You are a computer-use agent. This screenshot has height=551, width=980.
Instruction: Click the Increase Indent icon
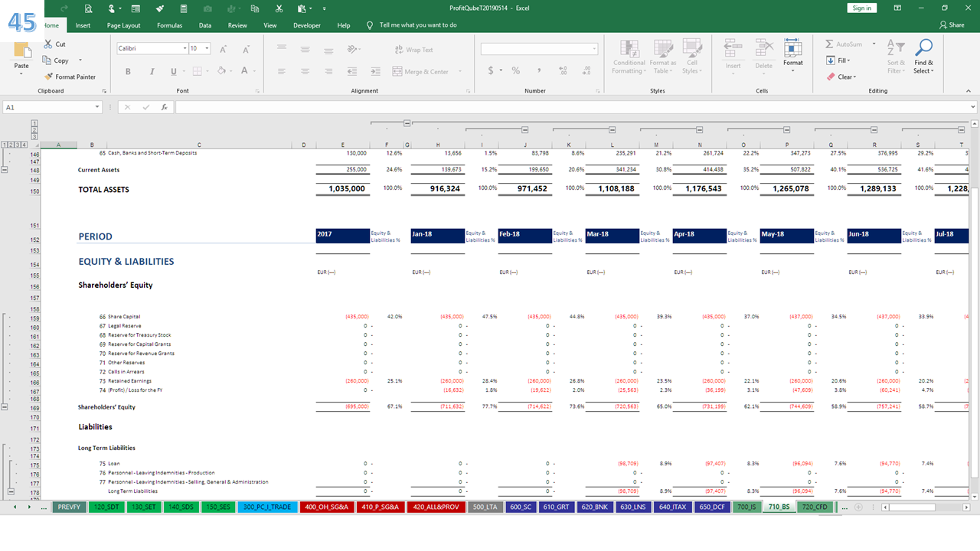375,71
